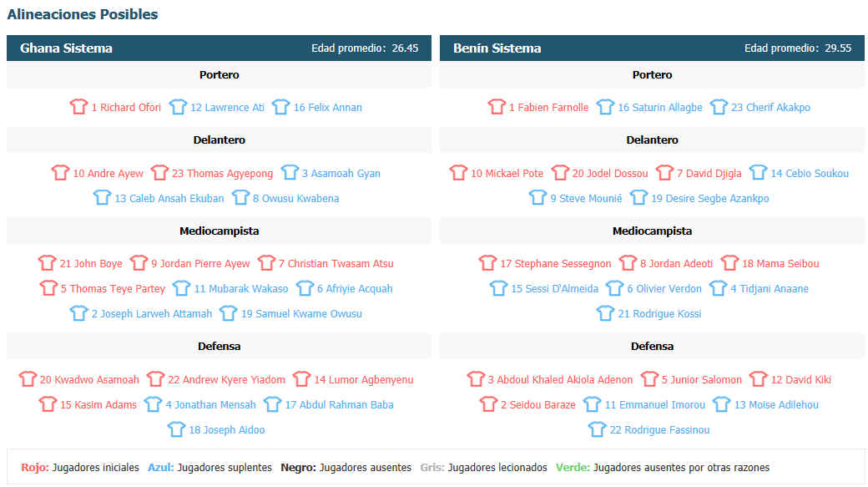Click red jersey icon beside Richard Ofori
This screenshot has width=868, height=487.
click(78, 106)
